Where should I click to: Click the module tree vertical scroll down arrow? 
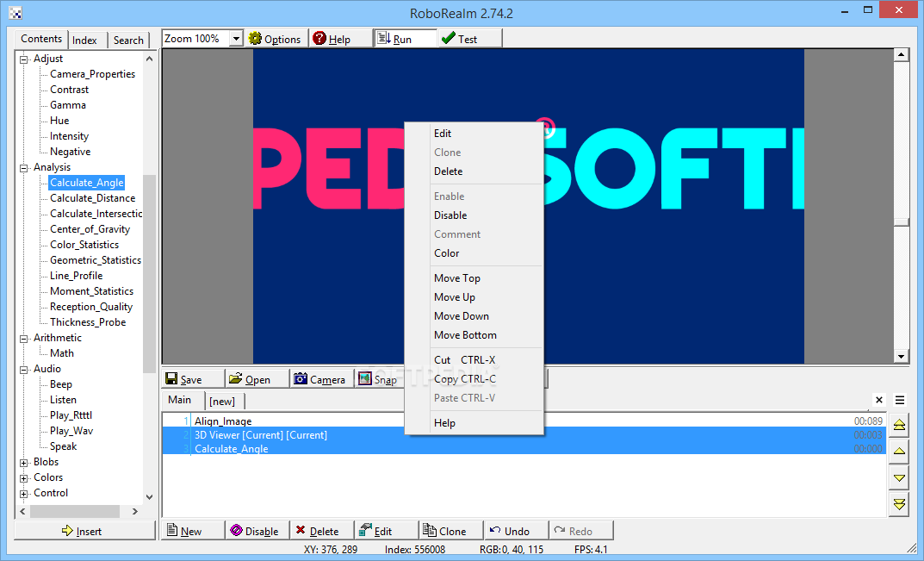pyautogui.click(x=149, y=497)
